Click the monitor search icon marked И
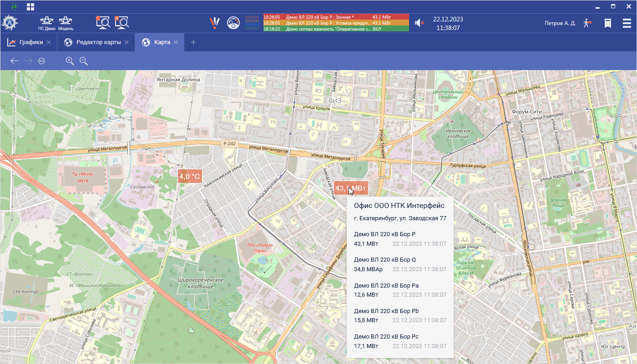 click(x=121, y=22)
